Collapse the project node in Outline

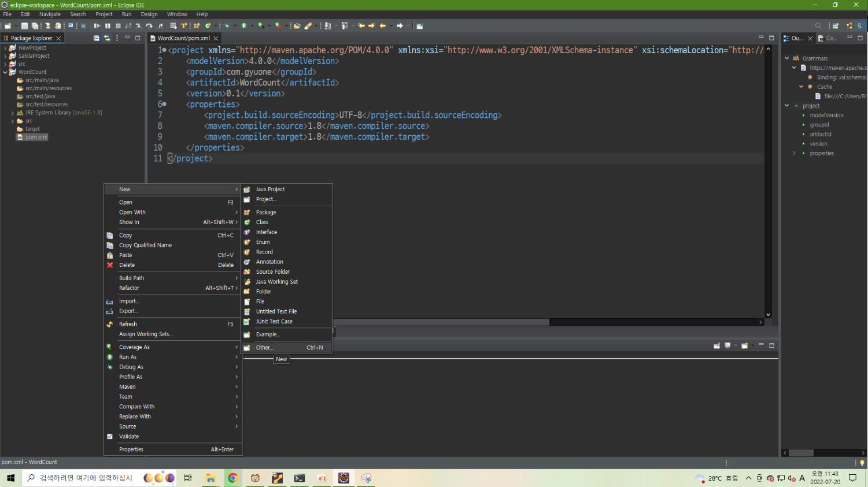tap(787, 106)
